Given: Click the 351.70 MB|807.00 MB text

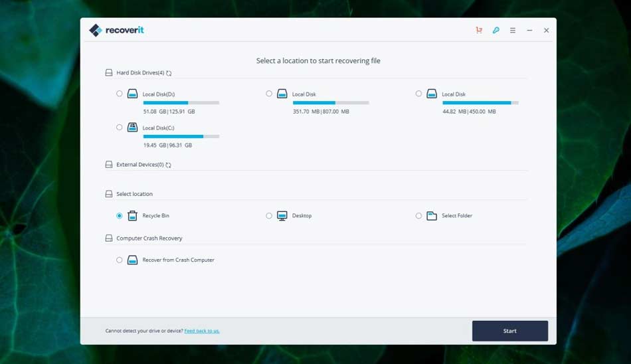Looking at the screenshot, I should point(321,112).
